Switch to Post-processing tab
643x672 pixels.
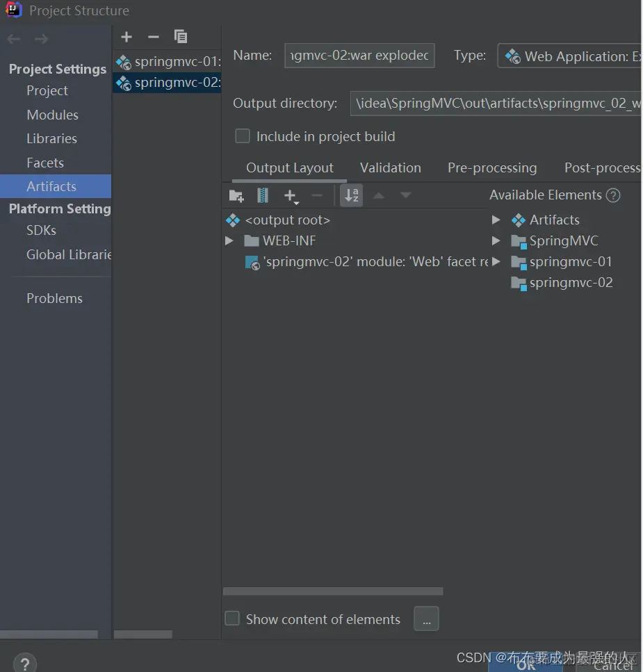click(x=602, y=167)
